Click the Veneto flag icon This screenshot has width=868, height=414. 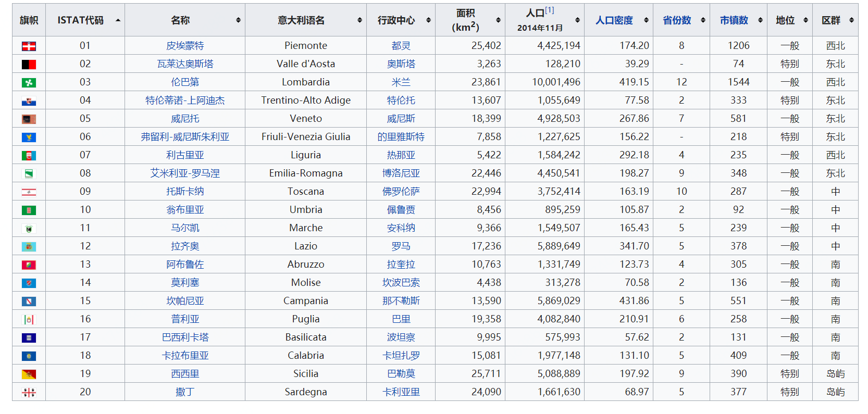coord(29,119)
